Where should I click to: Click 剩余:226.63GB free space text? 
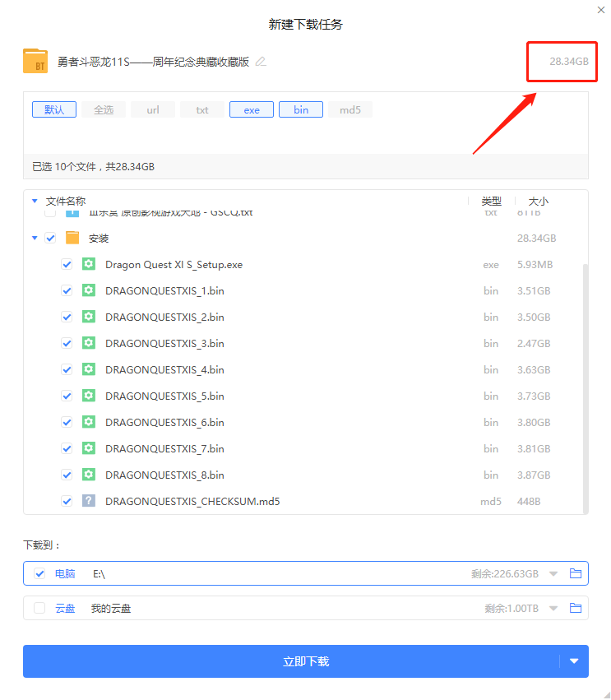pyautogui.click(x=505, y=573)
